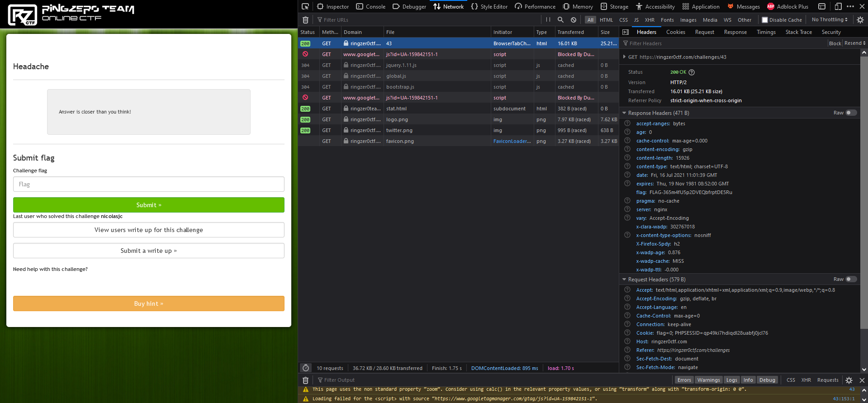Viewport: 868px width, 403px height.
Task: Click the Block button in headers panel
Action: tap(835, 43)
